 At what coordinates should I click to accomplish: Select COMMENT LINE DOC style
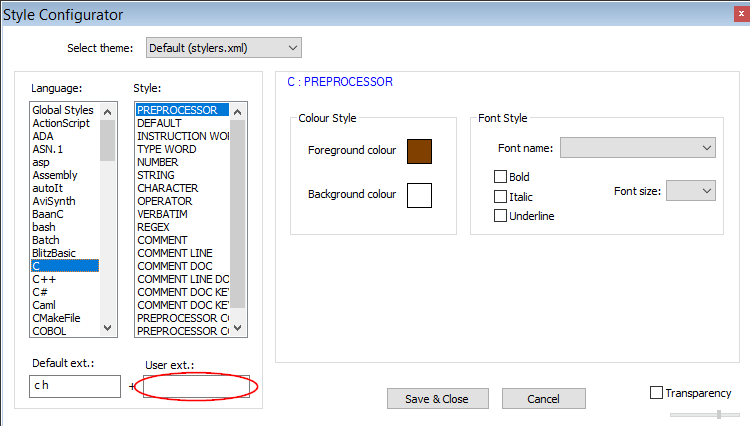pyautogui.click(x=183, y=279)
